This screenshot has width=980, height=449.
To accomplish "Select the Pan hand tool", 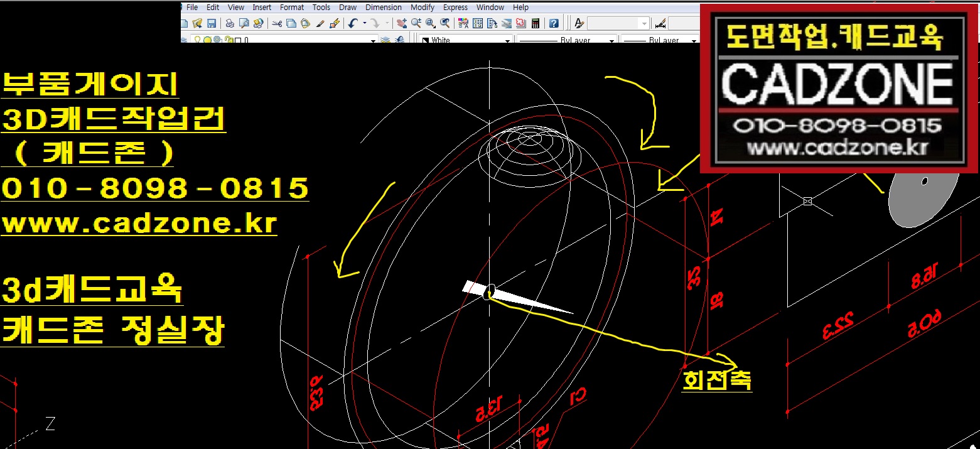I will tap(402, 23).
